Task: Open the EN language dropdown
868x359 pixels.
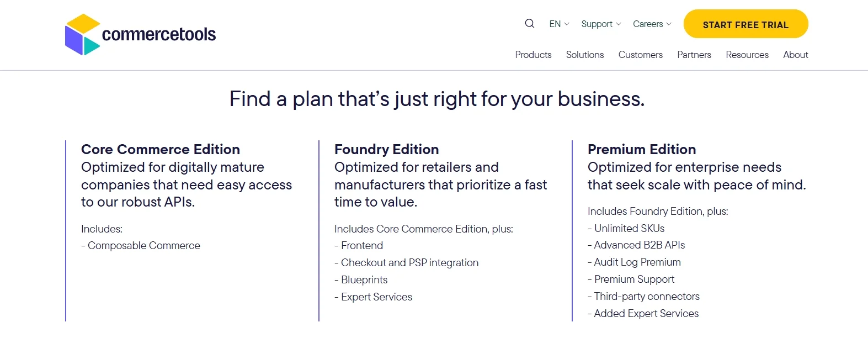Action: pos(559,24)
